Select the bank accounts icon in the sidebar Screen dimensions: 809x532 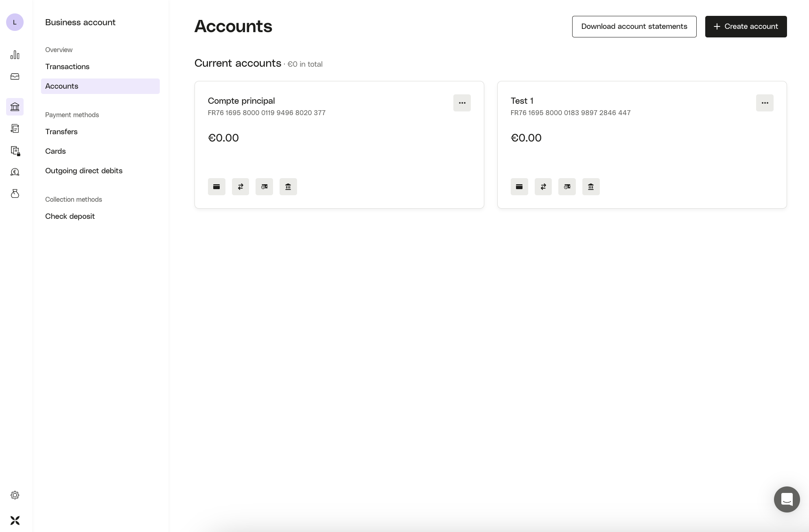pos(15,107)
